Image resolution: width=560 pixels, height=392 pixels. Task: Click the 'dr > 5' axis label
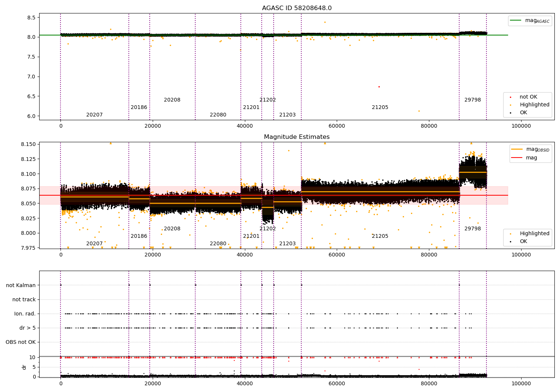tap(28, 328)
